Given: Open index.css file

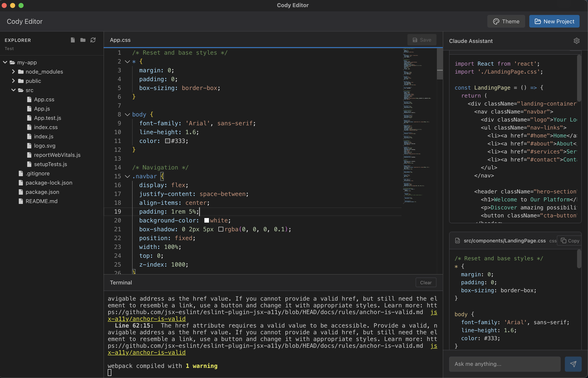Looking at the screenshot, I should click(x=46, y=127).
